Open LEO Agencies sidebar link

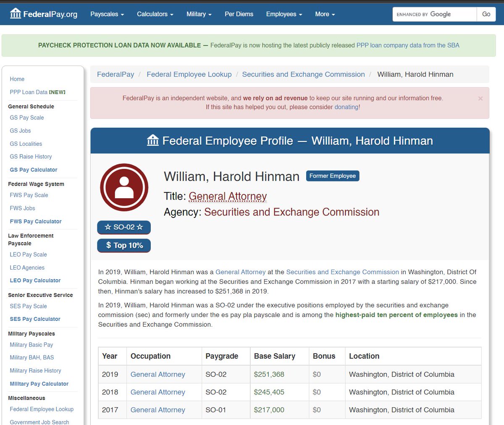pos(27,268)
